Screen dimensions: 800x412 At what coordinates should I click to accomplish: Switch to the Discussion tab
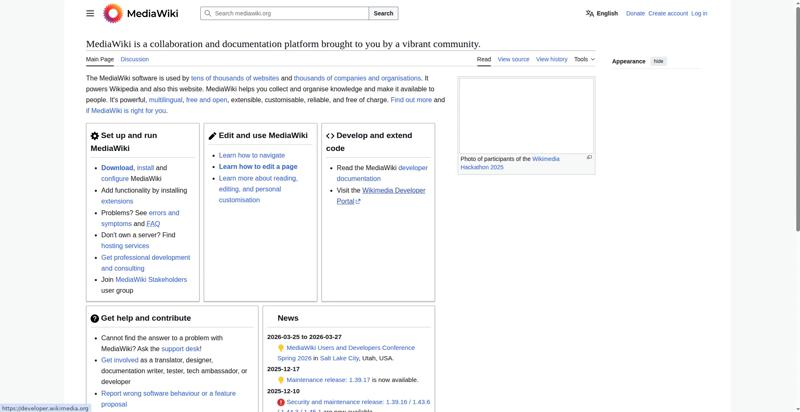pos(134,59)
